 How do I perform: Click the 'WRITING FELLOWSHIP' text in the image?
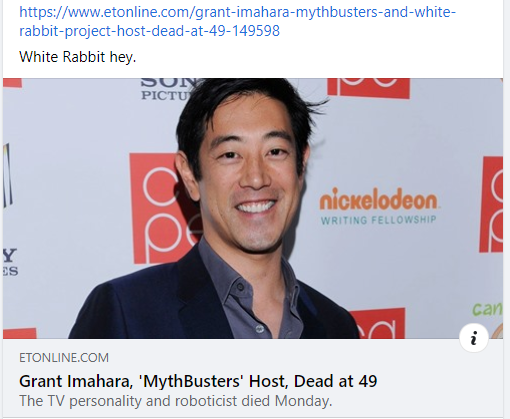(x=378, y=220)
